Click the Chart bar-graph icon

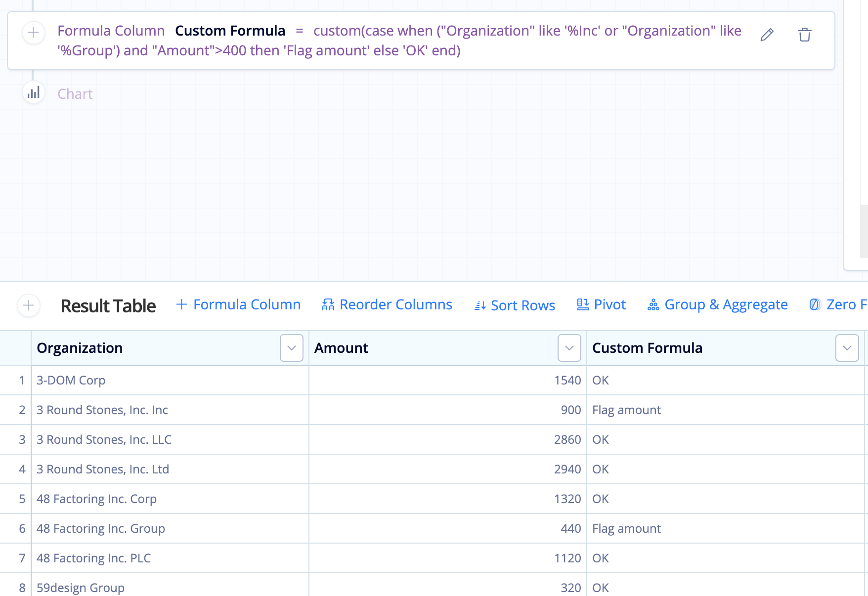tap(34, 92)
